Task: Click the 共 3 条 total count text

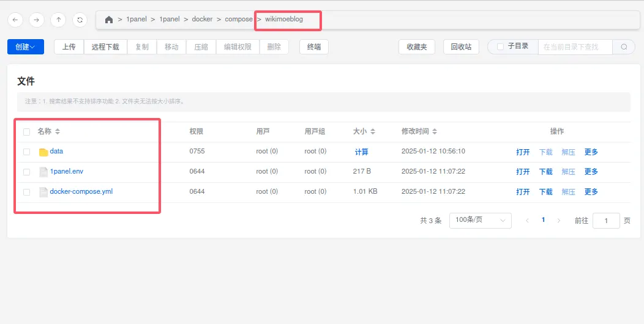Action: click(x=431, y=221)
